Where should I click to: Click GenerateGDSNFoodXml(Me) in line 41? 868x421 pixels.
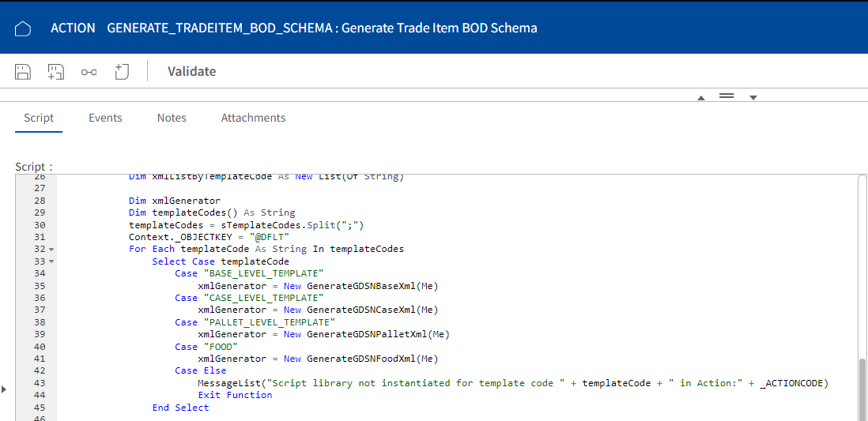tap(372, 359)
